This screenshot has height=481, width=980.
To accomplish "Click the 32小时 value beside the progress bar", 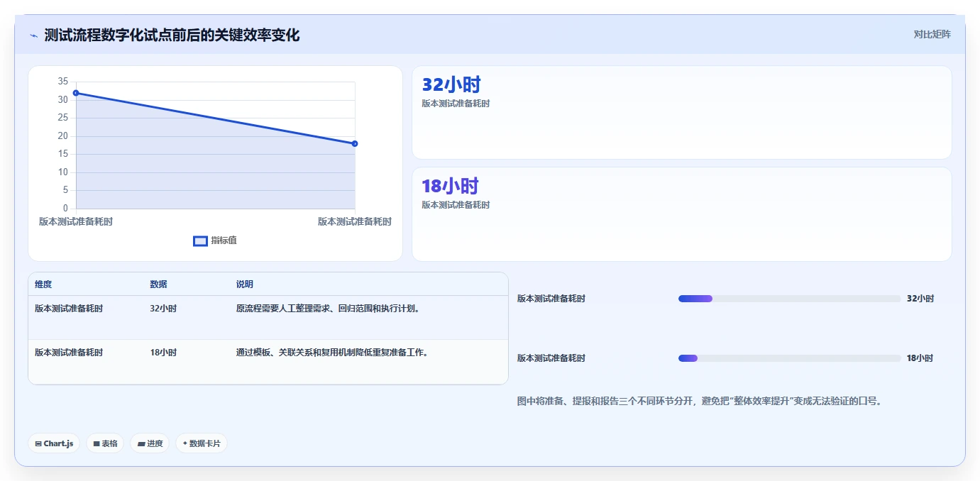I will 920,299.
